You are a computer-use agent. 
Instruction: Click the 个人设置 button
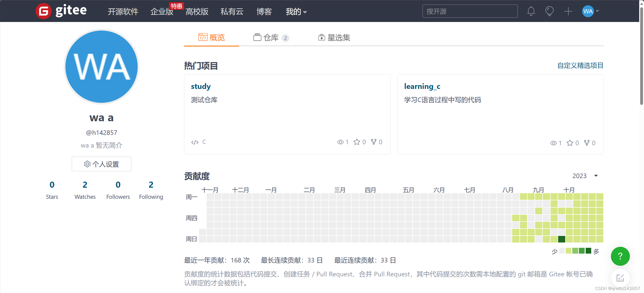pyautogui.click(x=102, y=164)
